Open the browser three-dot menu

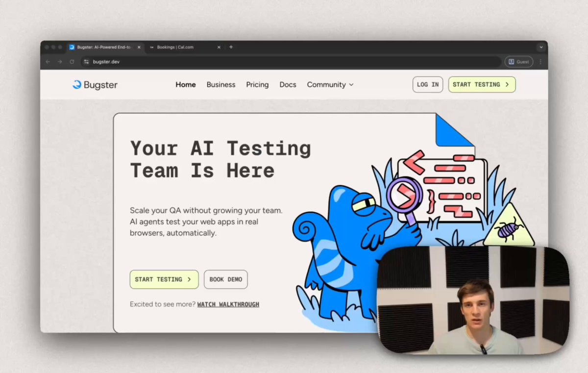click(540, 62)
